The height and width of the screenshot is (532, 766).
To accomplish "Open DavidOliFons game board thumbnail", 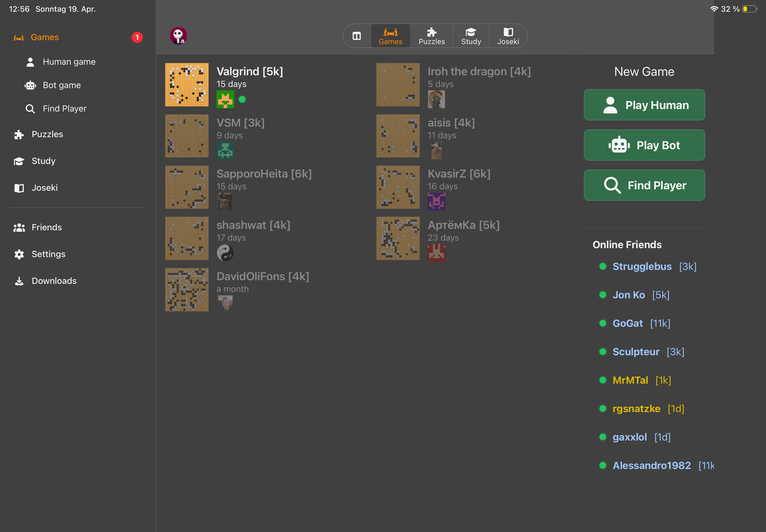I will (187, 290).
